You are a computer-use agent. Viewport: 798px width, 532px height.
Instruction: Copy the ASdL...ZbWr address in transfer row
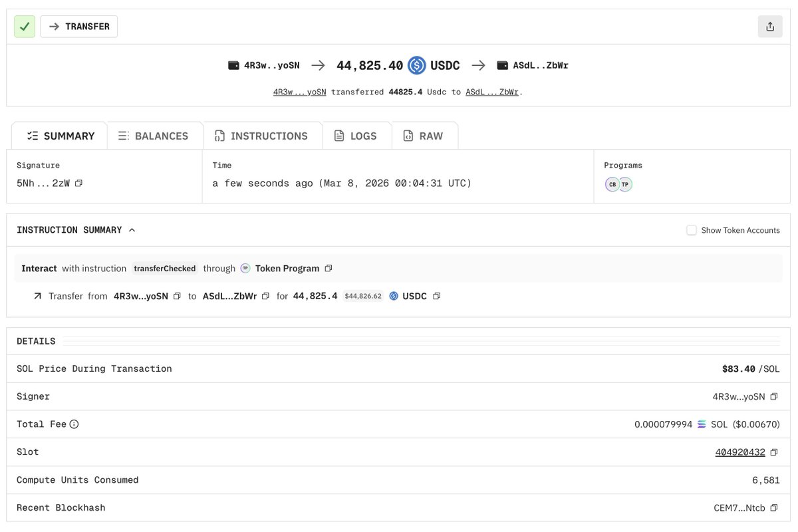[265, 296]
